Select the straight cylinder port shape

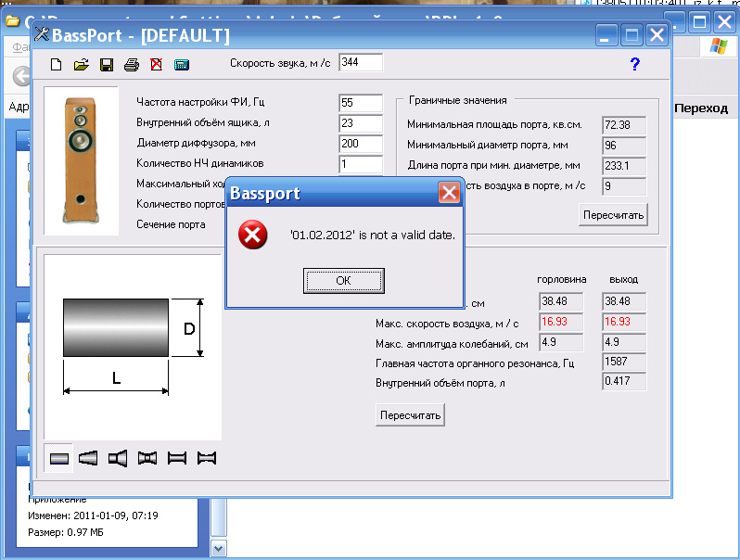59,458
